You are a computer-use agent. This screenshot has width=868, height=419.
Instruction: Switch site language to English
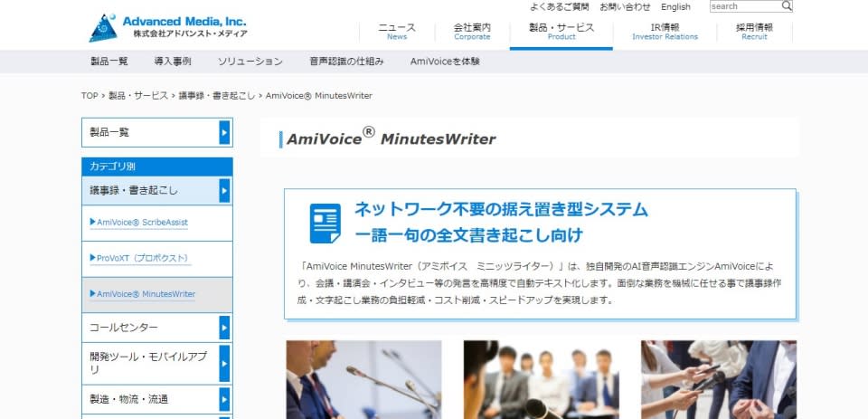pos(675,6)
